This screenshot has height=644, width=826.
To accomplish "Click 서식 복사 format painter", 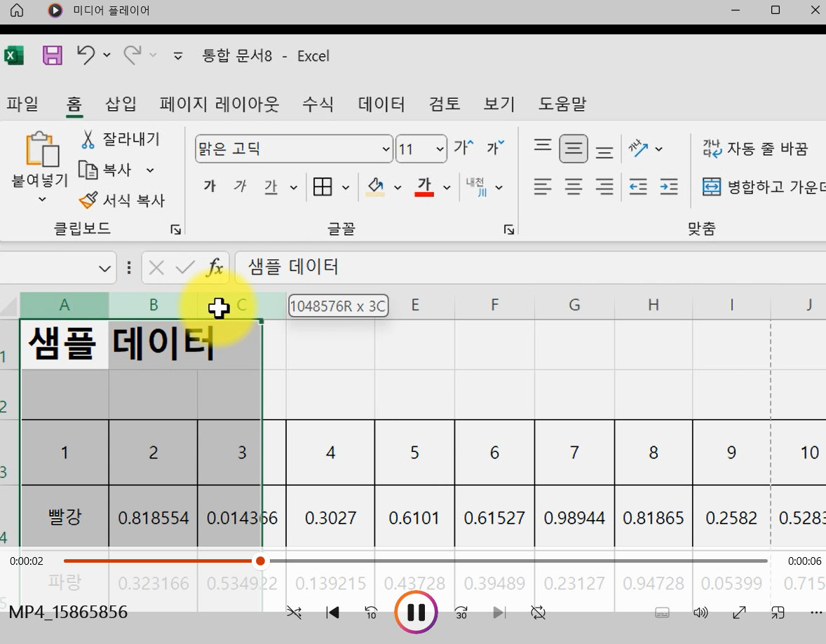I will 122,200.
